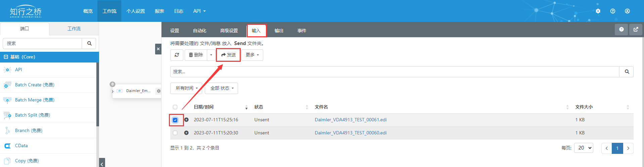Click the 知行之桥 logo
The height and width of the screenshot is (167, 644).
tap(26, 11)
